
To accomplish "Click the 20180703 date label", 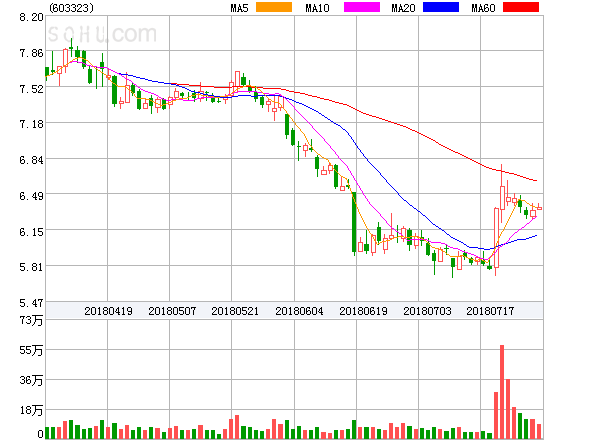I will pos(427,311).
